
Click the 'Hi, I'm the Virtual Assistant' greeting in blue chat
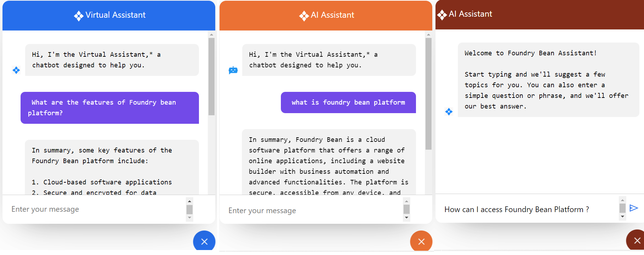coord(112,60)
